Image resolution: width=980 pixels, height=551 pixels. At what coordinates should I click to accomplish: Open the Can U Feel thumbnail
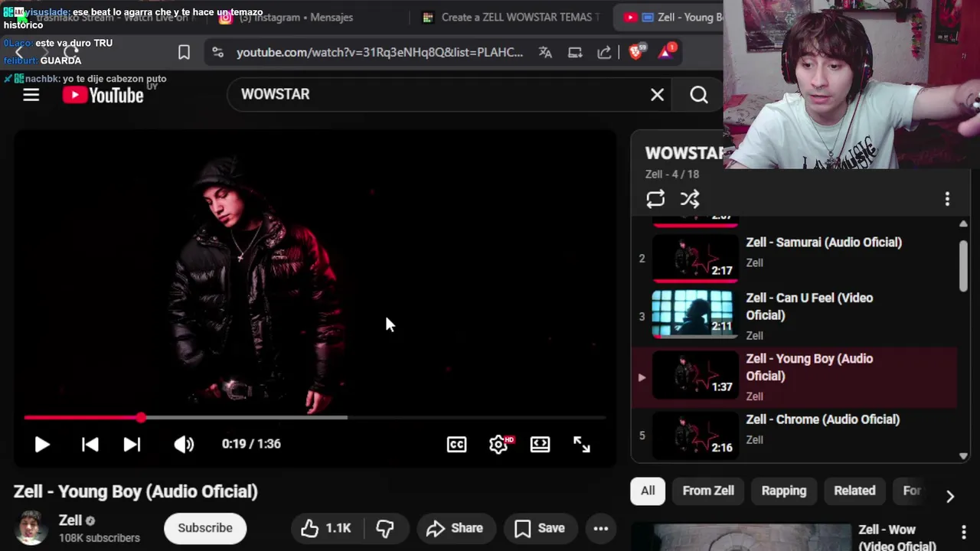point(695,314)
